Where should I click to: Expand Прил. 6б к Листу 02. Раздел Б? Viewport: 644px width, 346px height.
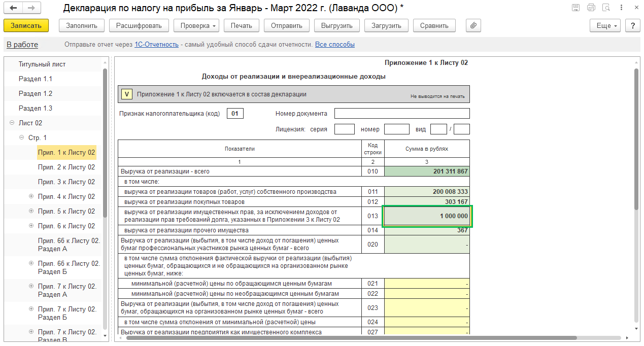click(x=31, y=263)
